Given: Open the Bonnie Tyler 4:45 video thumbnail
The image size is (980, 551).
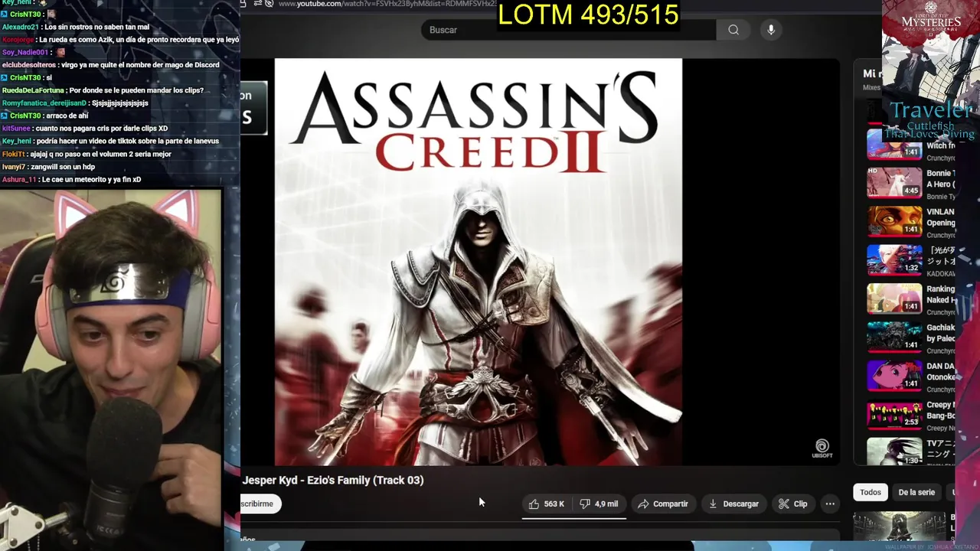Looking at the screenshot, I should pyautogui.click(x=894, y=183).
